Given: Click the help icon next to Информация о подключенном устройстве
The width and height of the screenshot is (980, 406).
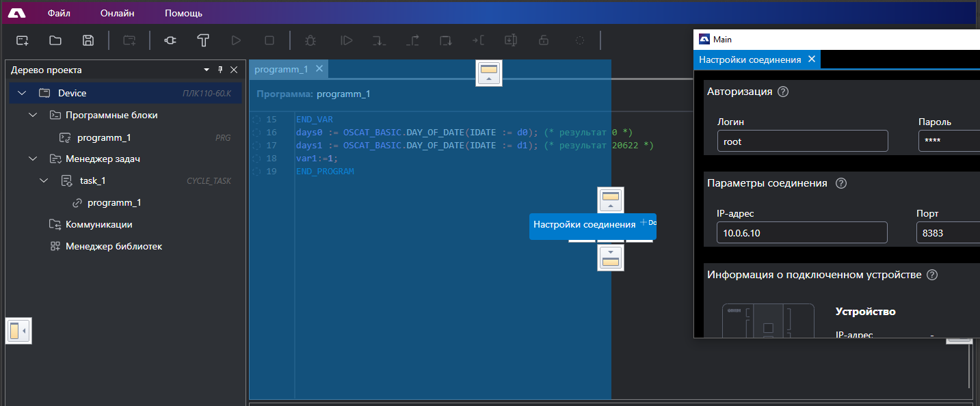Looking at the screenshot, I should click(931, 275).
